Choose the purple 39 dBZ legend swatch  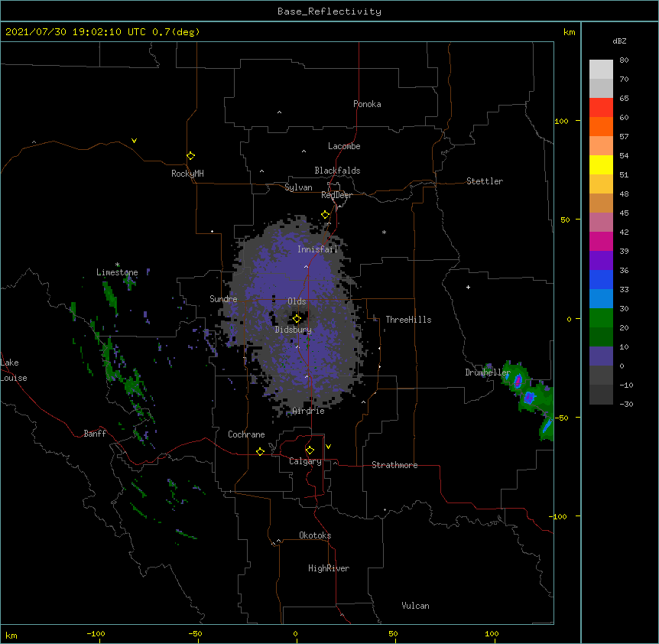pos(601,260)
